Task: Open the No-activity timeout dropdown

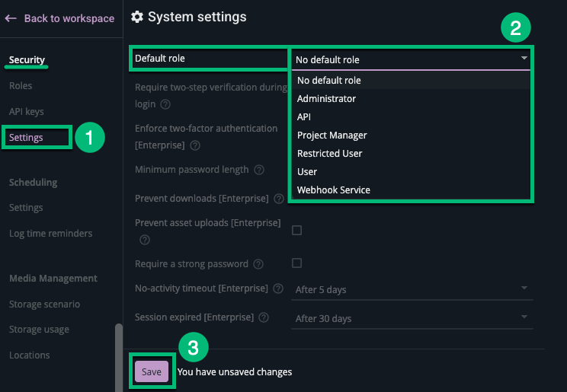Action: tap(412, 290)
